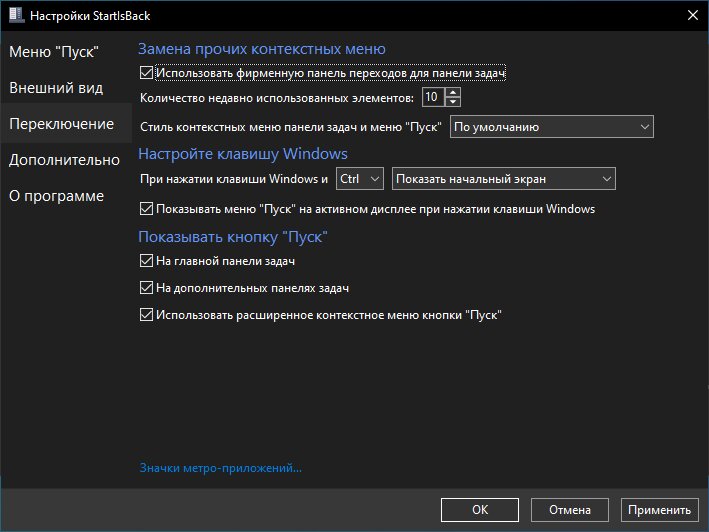This screenshot has height=532, width=709.
Task: Expand the Ctrl modifier key dropdown
Action: [x=359, y=179]
